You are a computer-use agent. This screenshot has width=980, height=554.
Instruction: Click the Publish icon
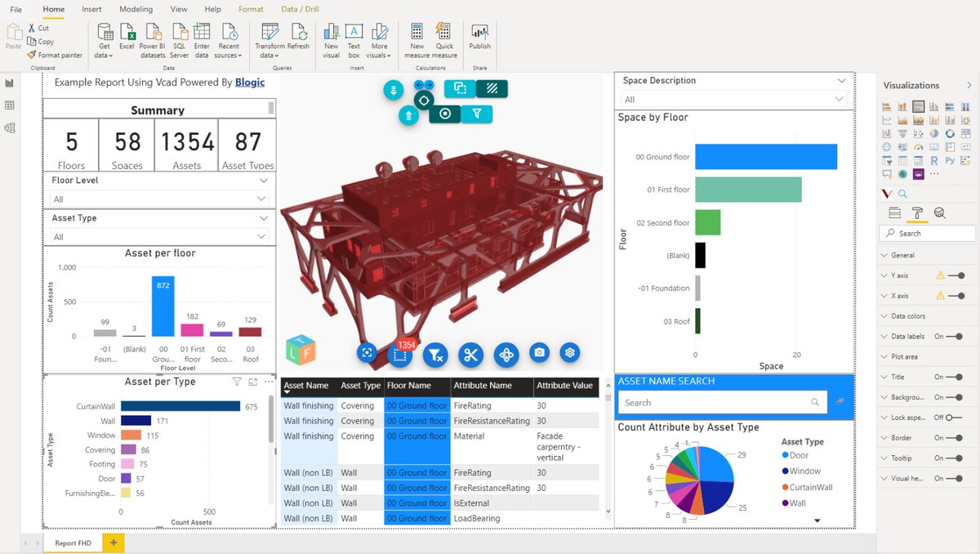tap(480, 31)
